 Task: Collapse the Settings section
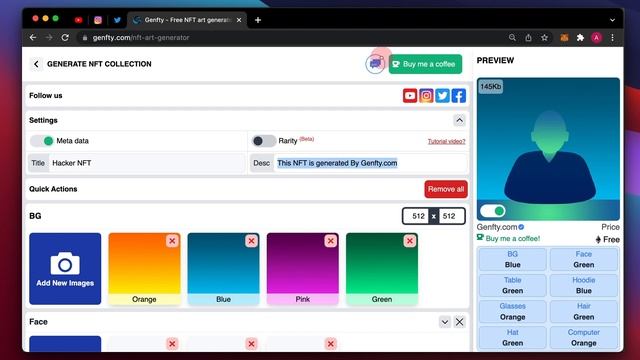point(459,120)
